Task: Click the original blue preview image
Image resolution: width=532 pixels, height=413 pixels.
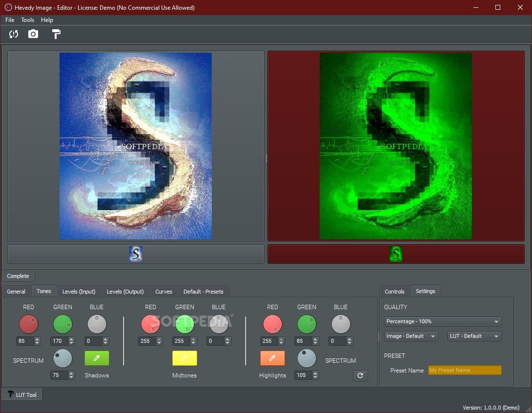Action: tap(136, 146)
